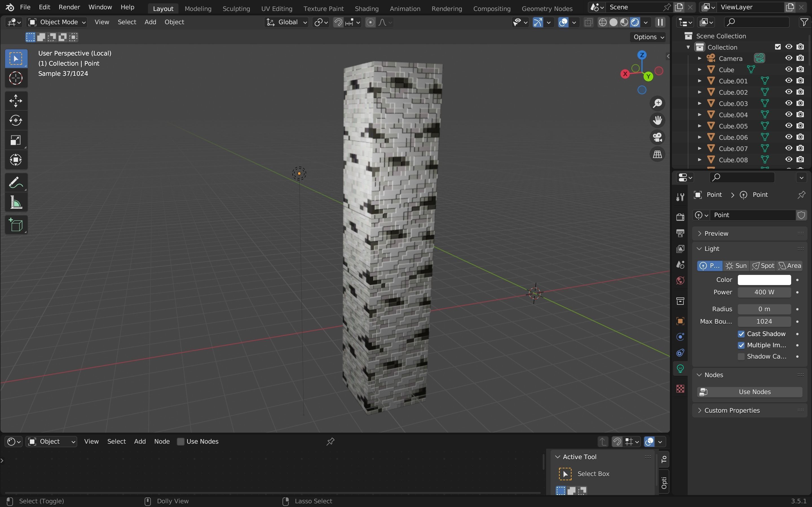The height and width of the screenshot is (507, 812).
Task: Click the Power value field
Action: (x=764, y=292)
